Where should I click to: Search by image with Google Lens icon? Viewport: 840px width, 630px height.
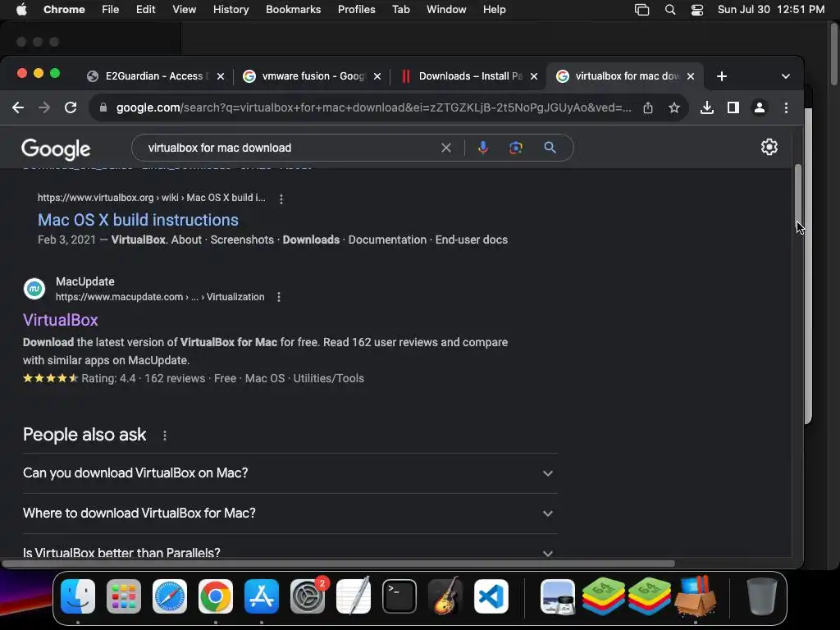point(515,148)
